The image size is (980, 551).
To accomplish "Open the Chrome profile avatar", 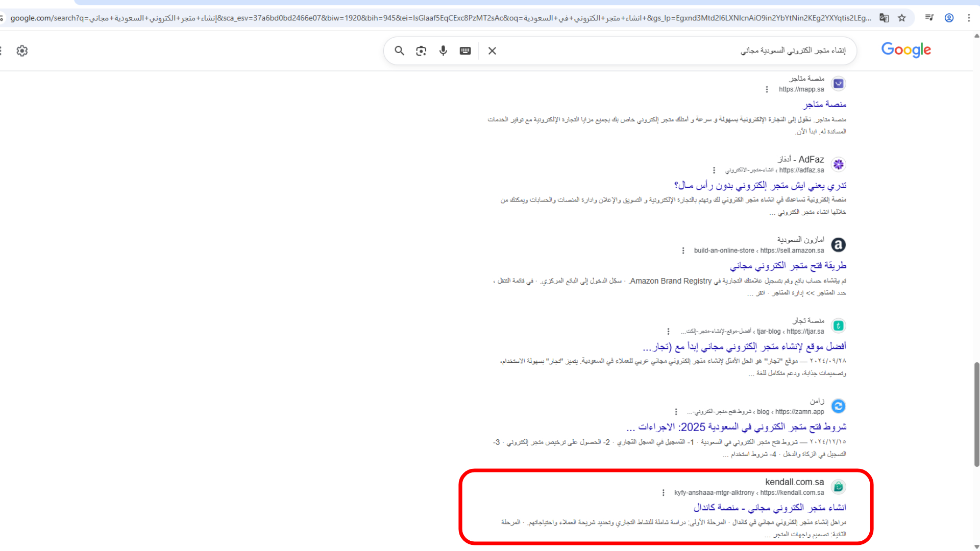I will click(949, 17).
